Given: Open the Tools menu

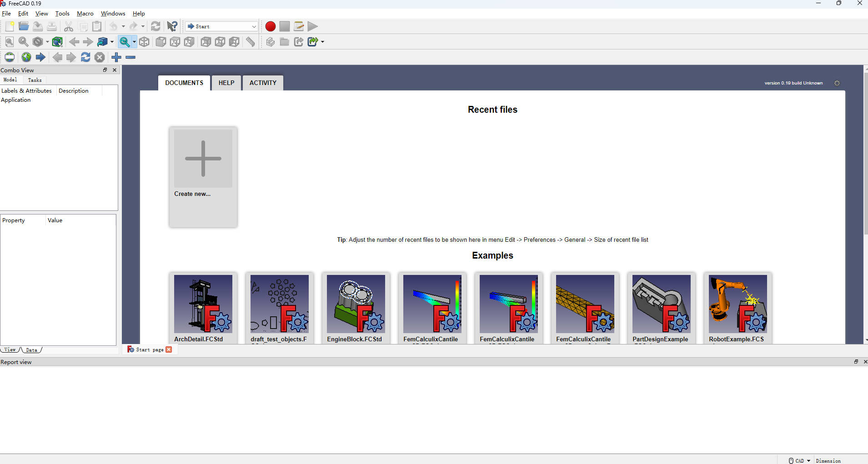Looking at the screenshot, I should coord(62,13).
